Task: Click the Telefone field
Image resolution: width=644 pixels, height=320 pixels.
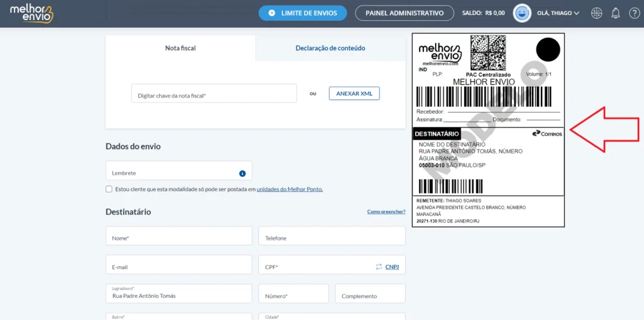Action: (x=332, y=236)
